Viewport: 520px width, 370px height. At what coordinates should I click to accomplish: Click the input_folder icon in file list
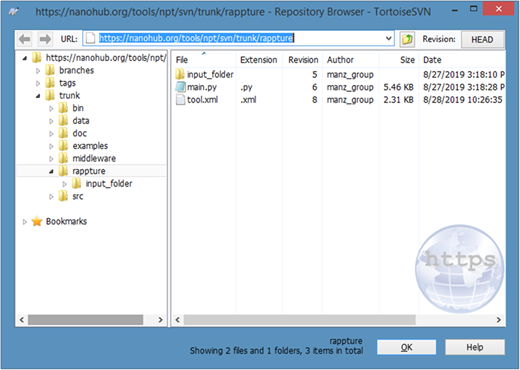click(180, 74)
